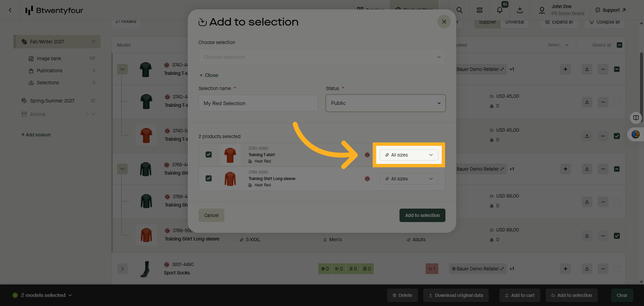This screenshot has width=644, height=306.
Task: Open the Status Public dropdown
Action: (x=385, y=103)
